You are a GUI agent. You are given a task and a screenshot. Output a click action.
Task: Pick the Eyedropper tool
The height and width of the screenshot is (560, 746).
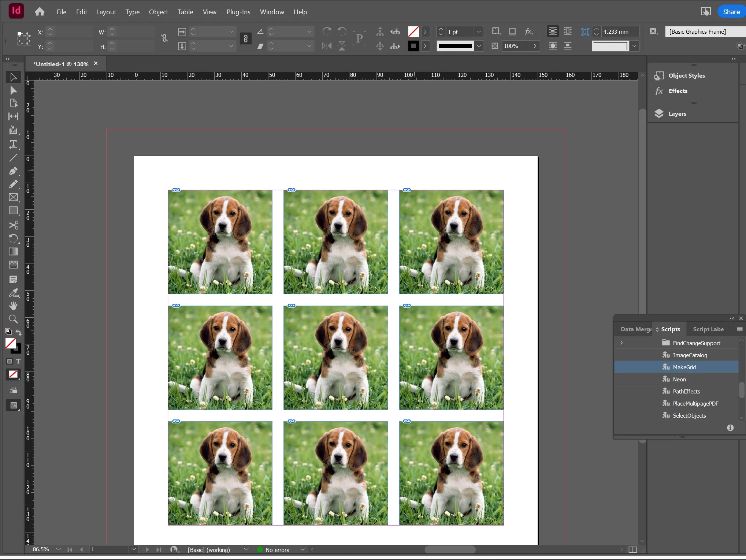[x=13, y=293]
